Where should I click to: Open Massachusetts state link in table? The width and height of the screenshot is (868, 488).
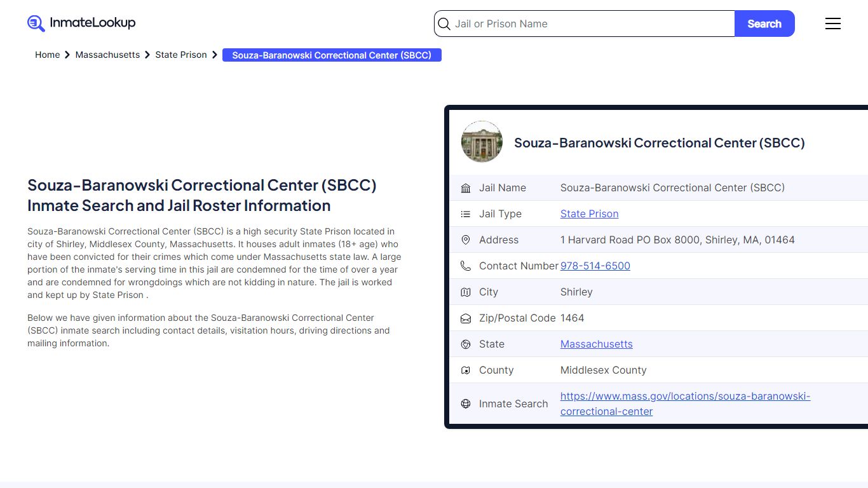pos(597,344)
